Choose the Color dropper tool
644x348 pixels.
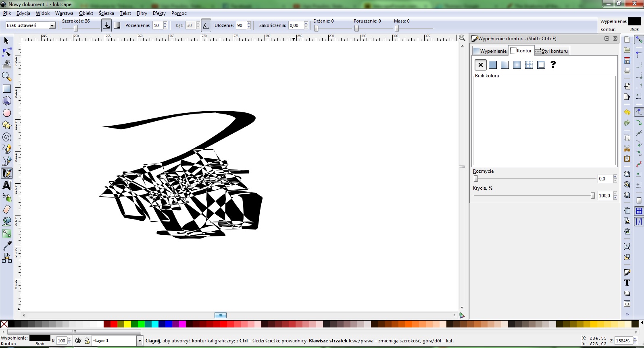point(6,246)
